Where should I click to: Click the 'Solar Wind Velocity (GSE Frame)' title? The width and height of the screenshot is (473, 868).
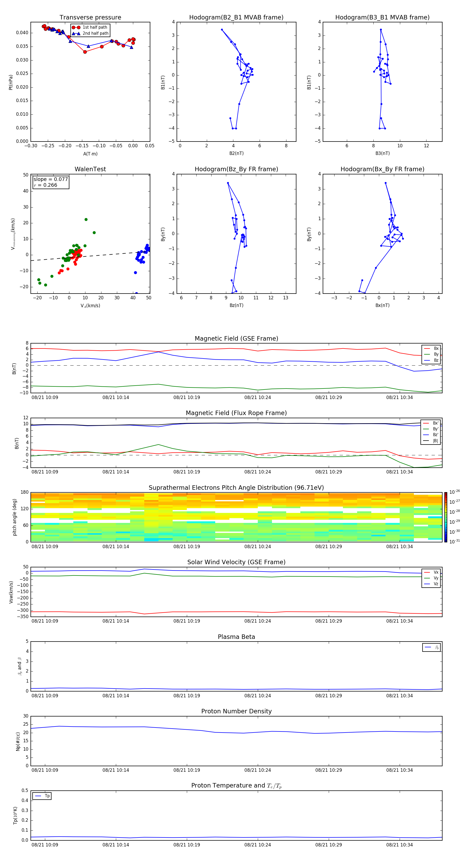pyautogui.click(x=236, y=562)
